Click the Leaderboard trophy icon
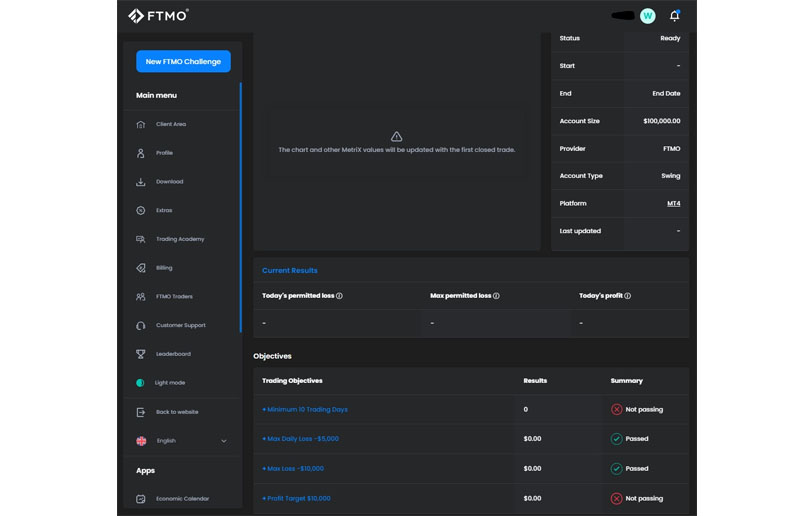Viewport: 800px width, 516px height. [x=141, y=354]
